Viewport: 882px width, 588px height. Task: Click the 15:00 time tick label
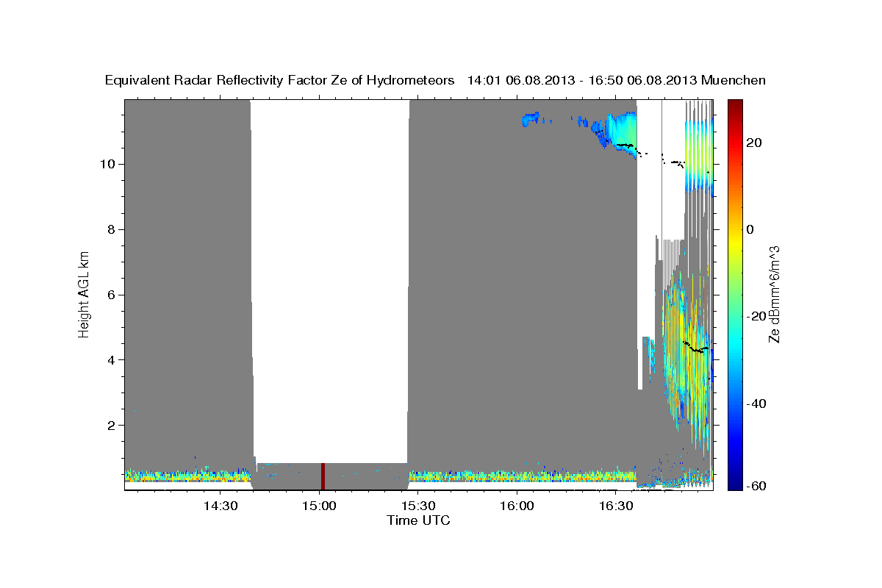[x=319, y=506]
